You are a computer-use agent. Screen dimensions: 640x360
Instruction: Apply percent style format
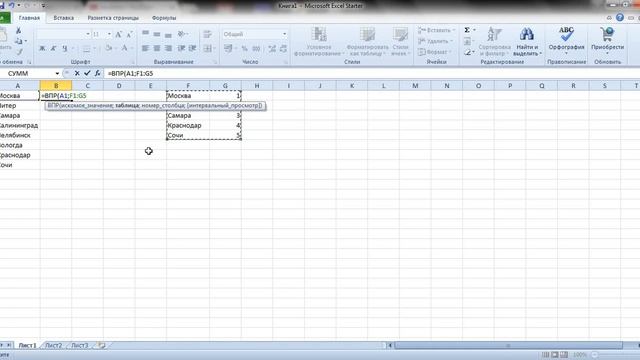click(x=244, y=49)
